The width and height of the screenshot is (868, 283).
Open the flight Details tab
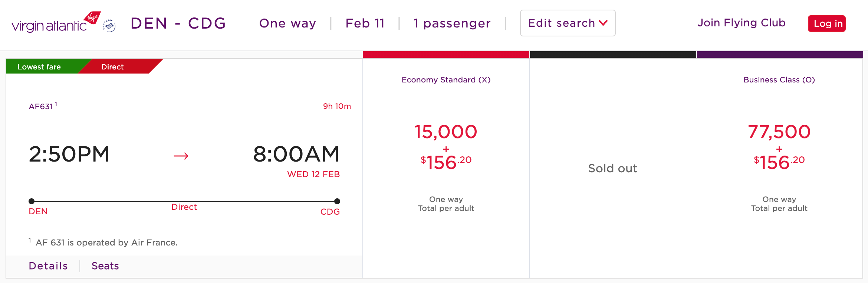48,266
